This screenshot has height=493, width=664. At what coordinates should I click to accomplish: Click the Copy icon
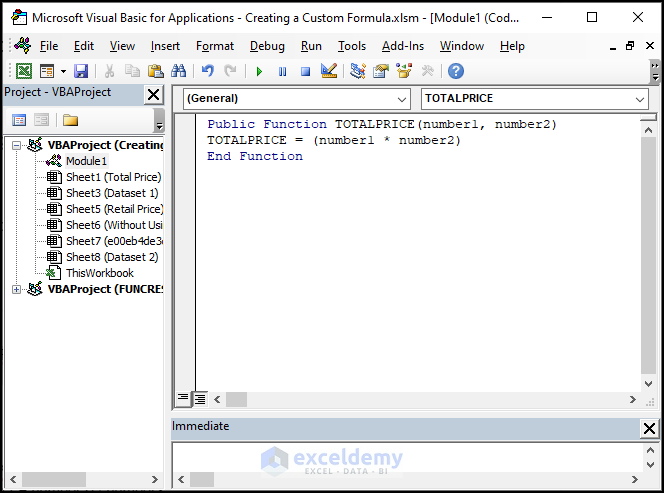point(132,71)
